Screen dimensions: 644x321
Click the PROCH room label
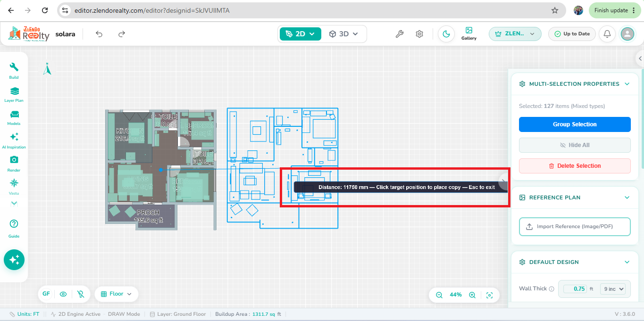148,213
